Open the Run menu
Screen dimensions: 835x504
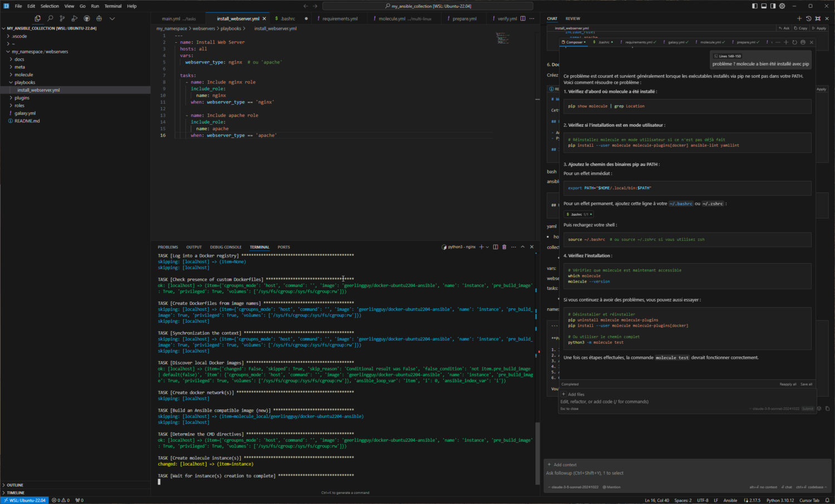95,6
